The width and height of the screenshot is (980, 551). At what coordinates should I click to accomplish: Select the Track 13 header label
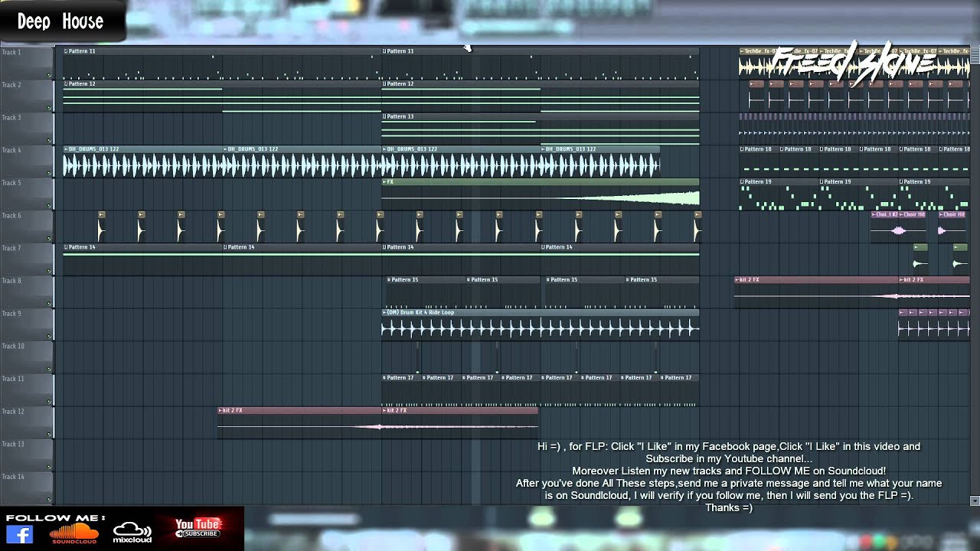(13, 444)
